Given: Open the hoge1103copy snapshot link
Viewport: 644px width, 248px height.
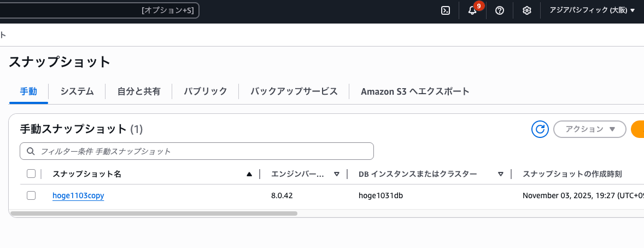Looking at the screenshot, I should [x=78, y=195].
